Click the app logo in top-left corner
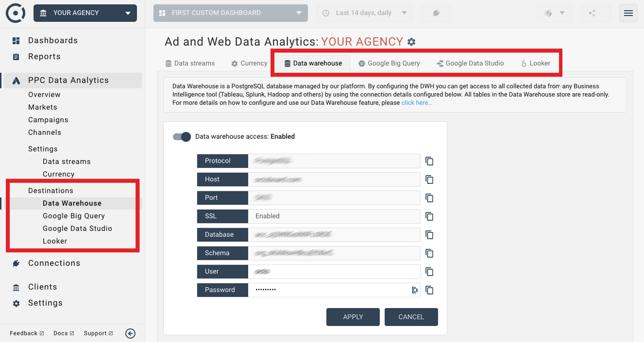 pyautogui.click(x=16, y=13)
